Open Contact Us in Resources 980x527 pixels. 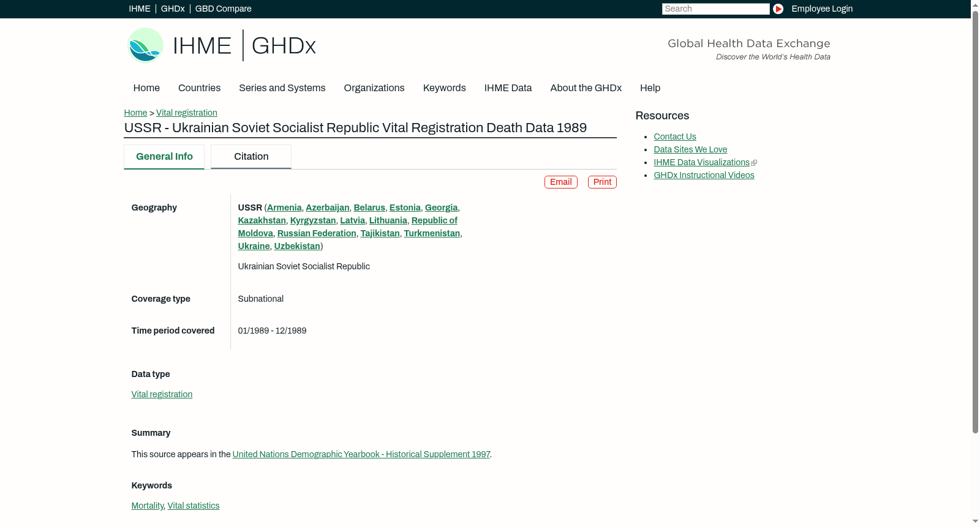(675, 136)
